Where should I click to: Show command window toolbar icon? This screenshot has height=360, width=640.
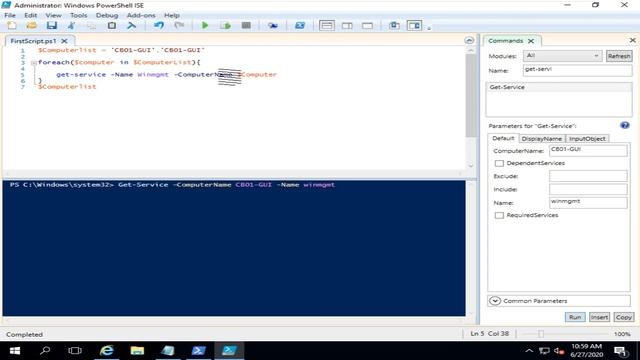pyautogui.click(x=394, y=25)
